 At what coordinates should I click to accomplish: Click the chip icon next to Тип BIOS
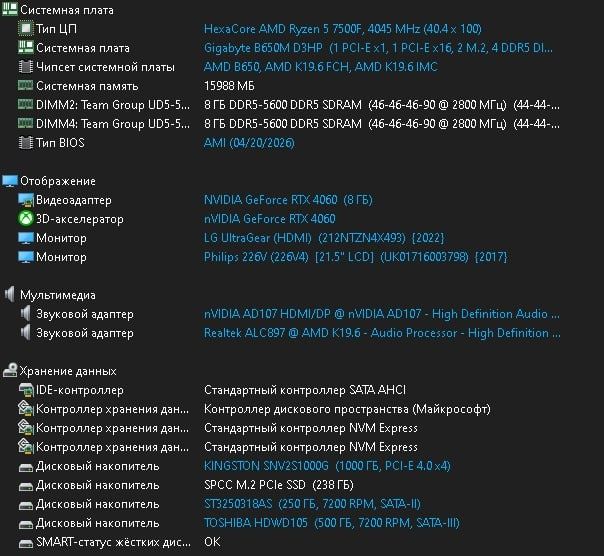click(x=25, y=143)
